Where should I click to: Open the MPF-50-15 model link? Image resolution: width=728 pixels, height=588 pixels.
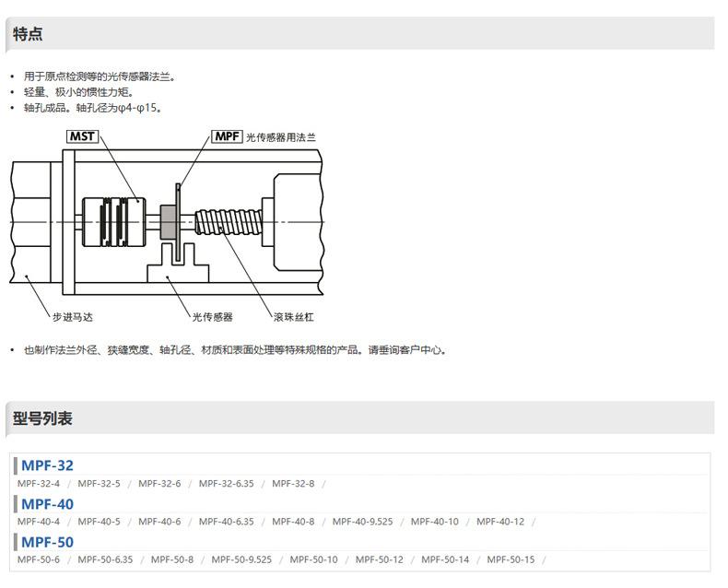[x=511, y=559]
